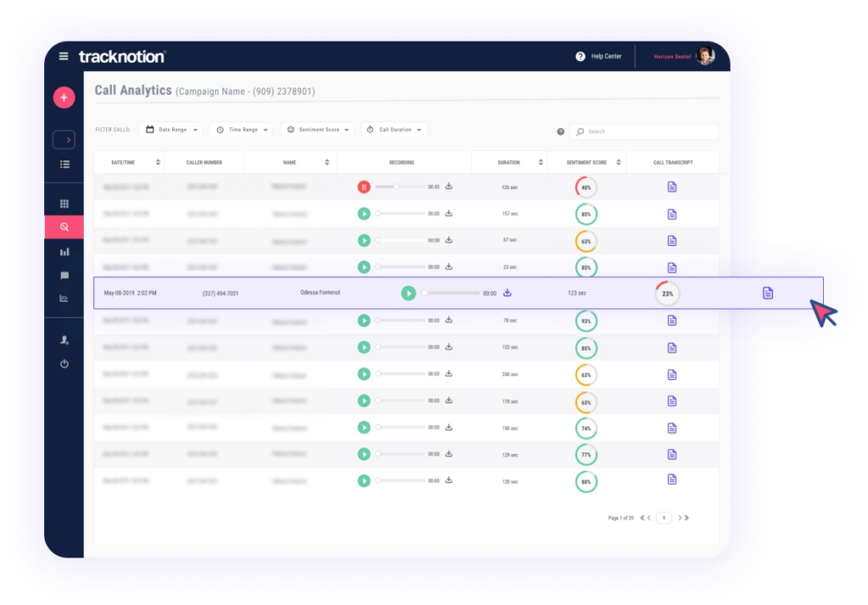Open transcript for the 77% sentiment call

click(x=672, y=454)
